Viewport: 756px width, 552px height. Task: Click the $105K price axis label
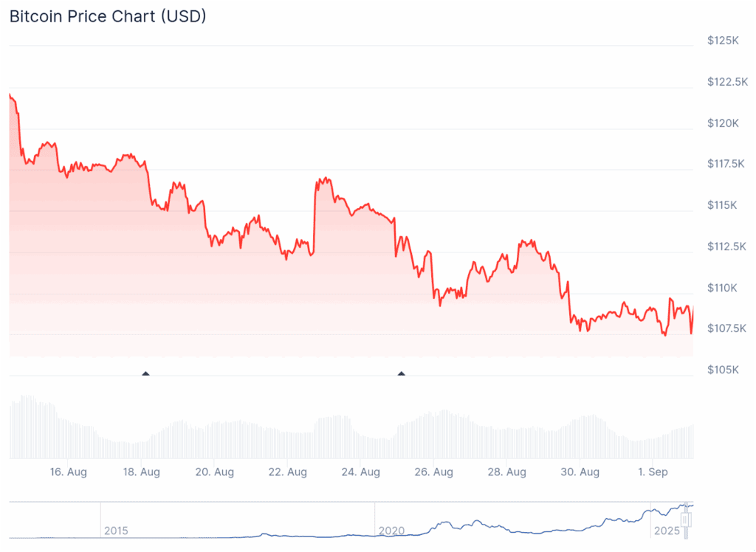pyautogui.click(x=723, y=369)
